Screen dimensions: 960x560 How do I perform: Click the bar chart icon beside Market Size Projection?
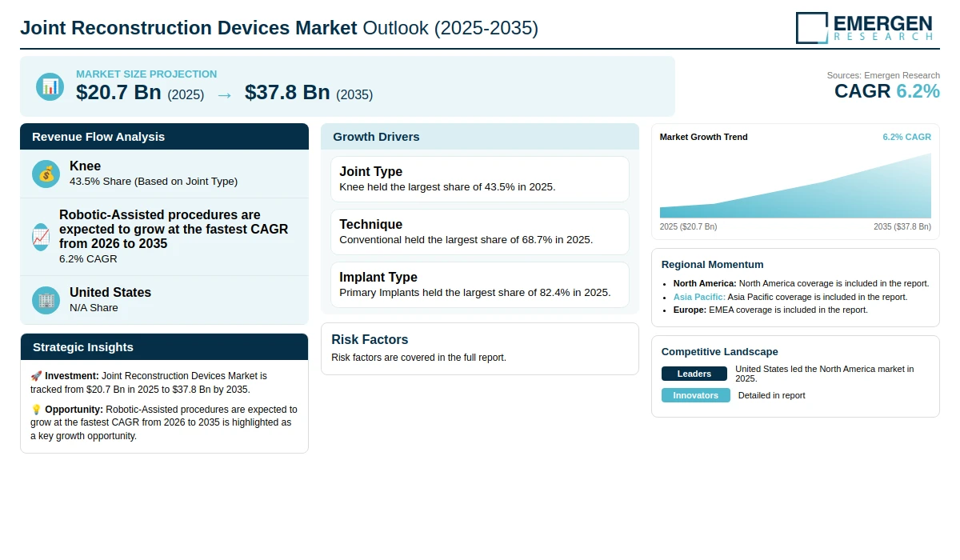pyautogui.click(x=50, y=86)
